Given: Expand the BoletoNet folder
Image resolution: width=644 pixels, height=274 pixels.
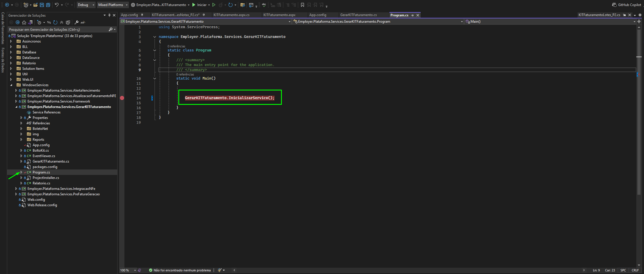Looking at the screenshot, I should click(21, 129).
